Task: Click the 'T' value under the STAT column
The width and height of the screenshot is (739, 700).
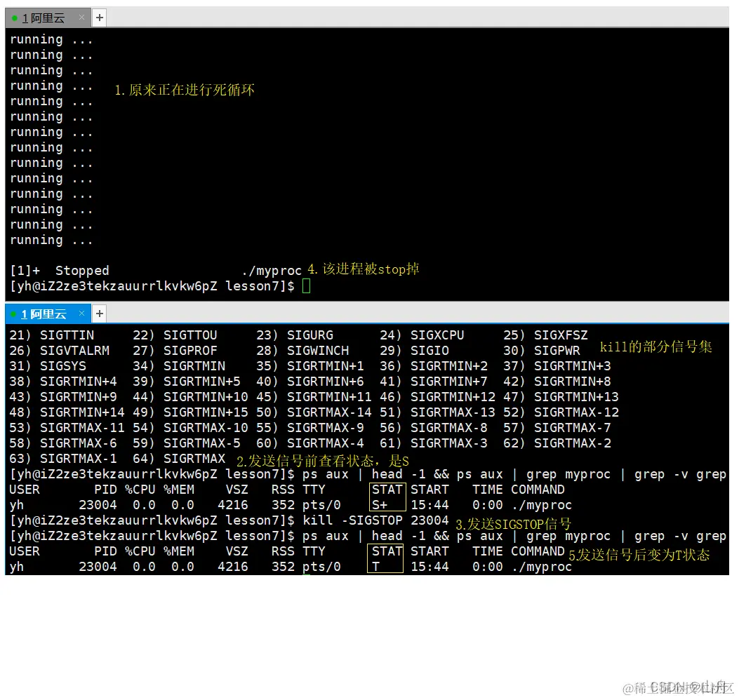Action: (x=375, y=567)
